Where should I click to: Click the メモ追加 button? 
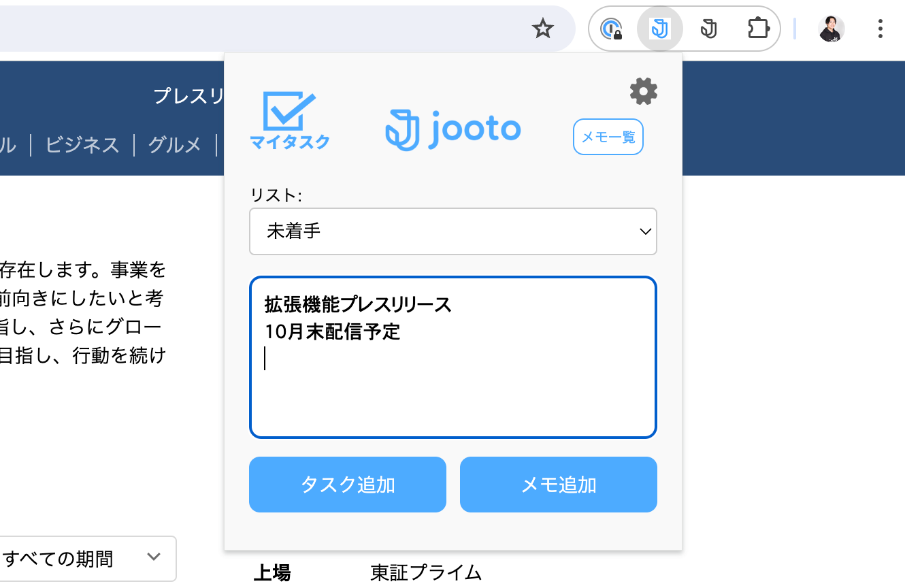[559, 485]
